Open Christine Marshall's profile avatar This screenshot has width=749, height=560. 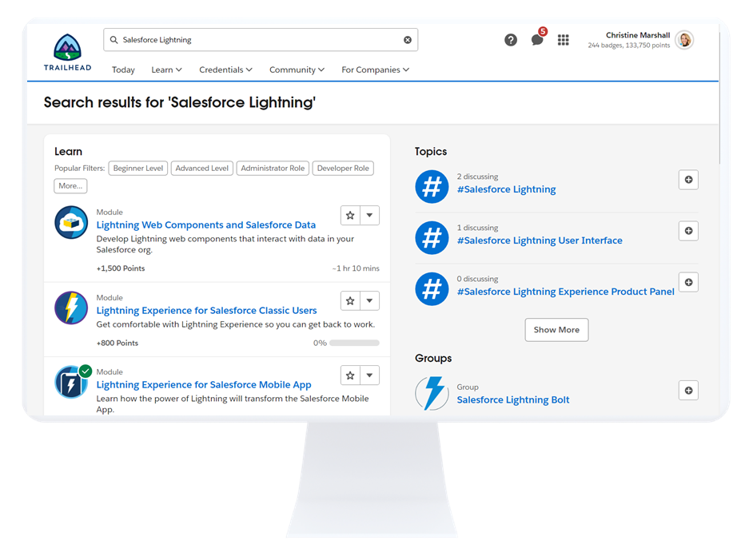(x=684, y=40)
